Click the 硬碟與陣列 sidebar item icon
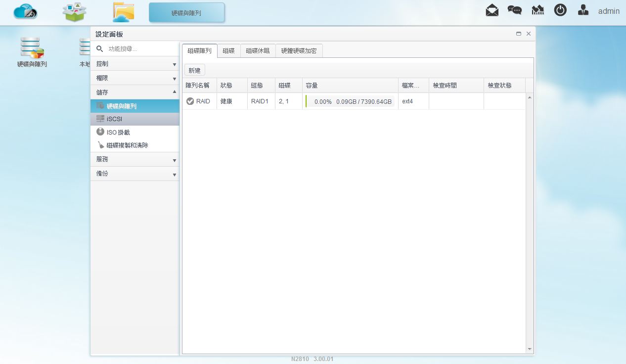Screen dimensions: 626x364 100,106
